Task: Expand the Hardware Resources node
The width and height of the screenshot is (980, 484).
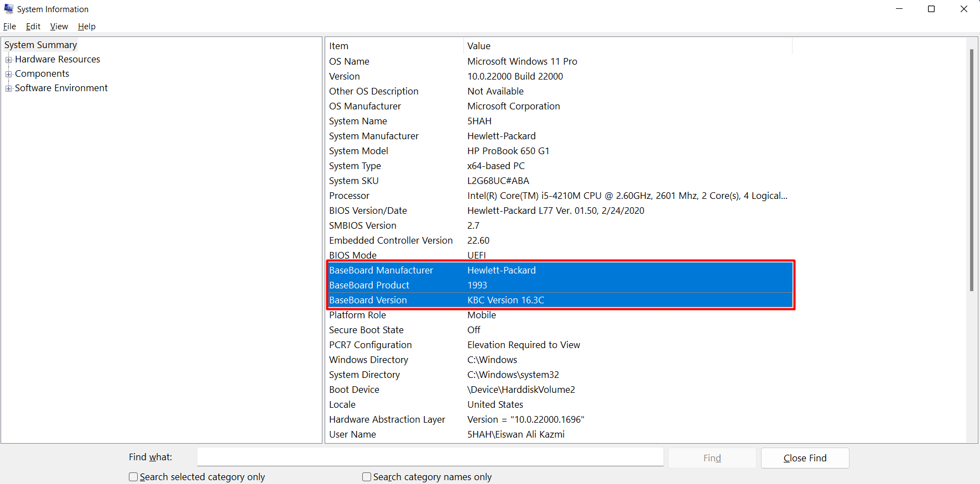Action: coord(8,60)
